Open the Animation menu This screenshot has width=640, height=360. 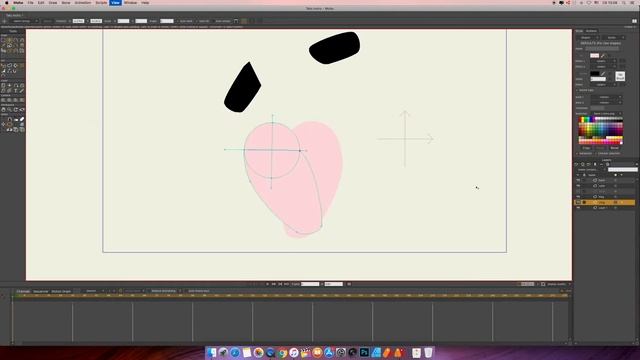[x=83, y=2]
